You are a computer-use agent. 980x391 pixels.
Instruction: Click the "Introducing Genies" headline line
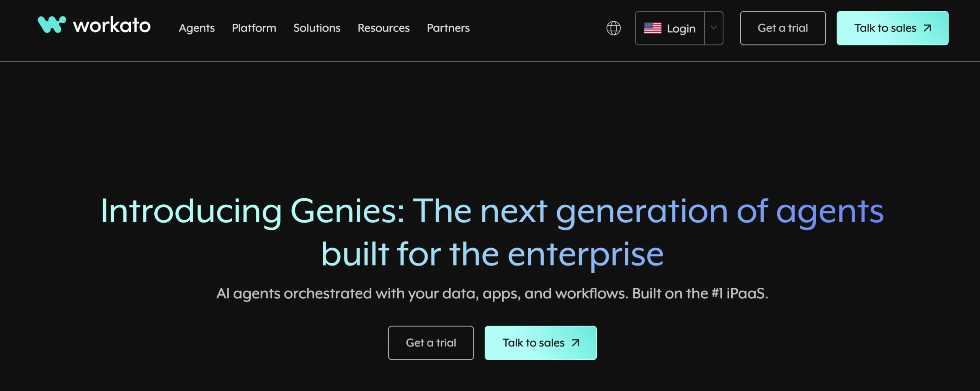pyautogui.click(x=492, y=211)
